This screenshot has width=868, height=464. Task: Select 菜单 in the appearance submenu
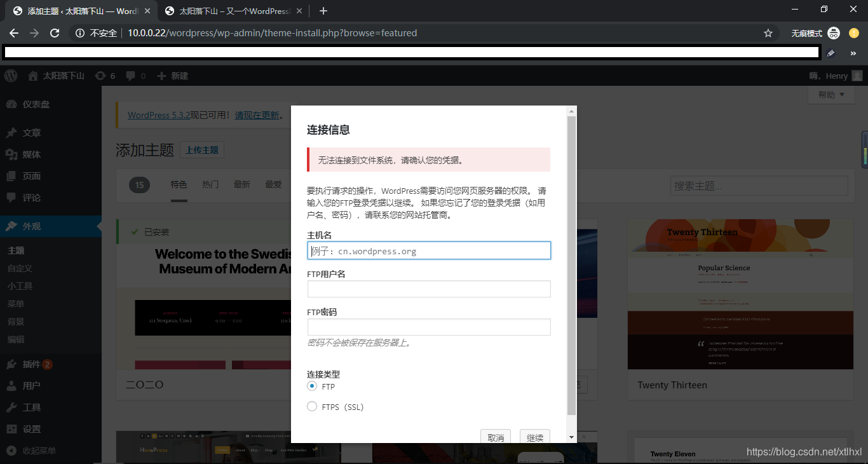(x=16, y=304)
